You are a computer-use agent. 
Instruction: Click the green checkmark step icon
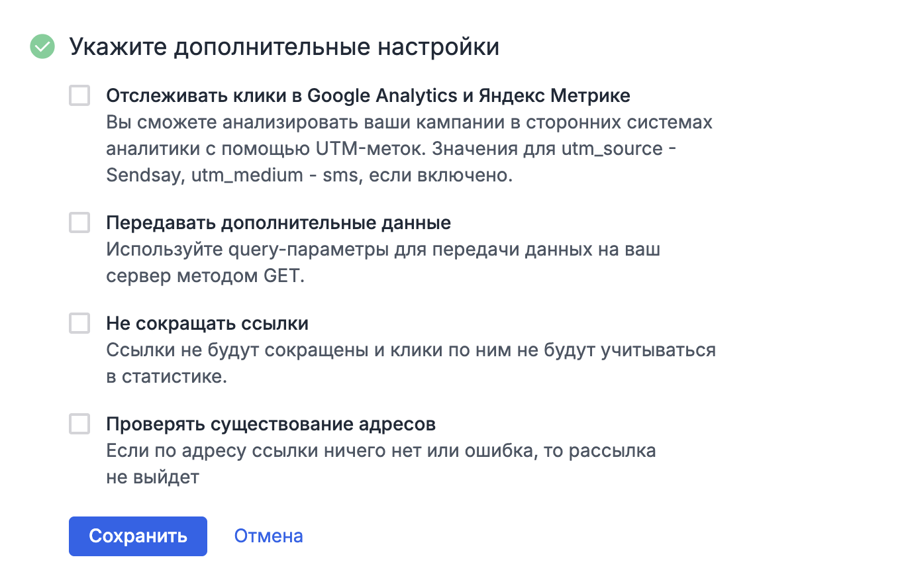42,47
